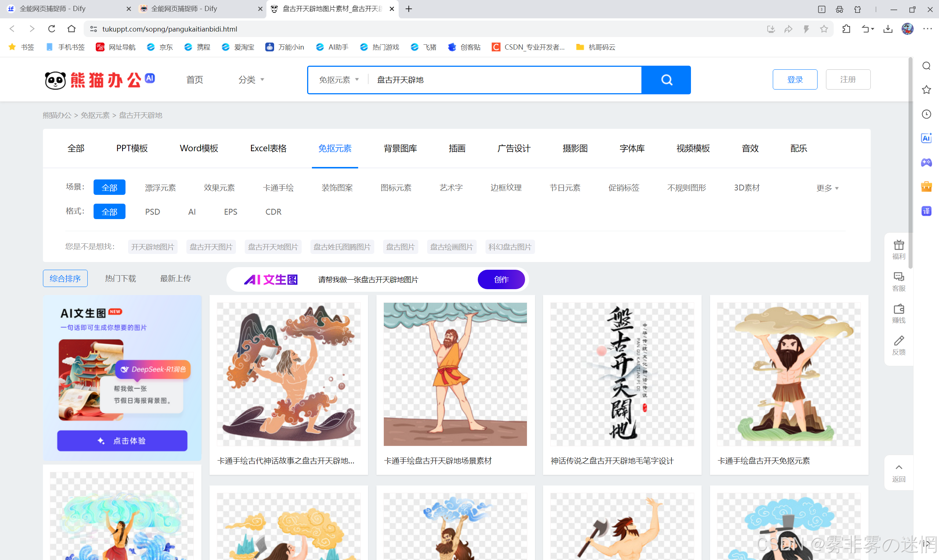
Task: Open 杭哥码云 bookmark folder
Action: click(596, 47)
